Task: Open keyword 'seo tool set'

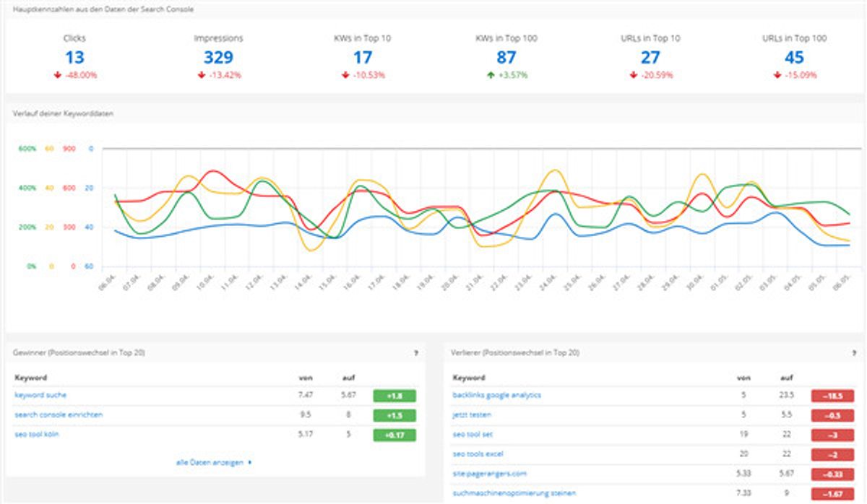Action: coord(473,434)
